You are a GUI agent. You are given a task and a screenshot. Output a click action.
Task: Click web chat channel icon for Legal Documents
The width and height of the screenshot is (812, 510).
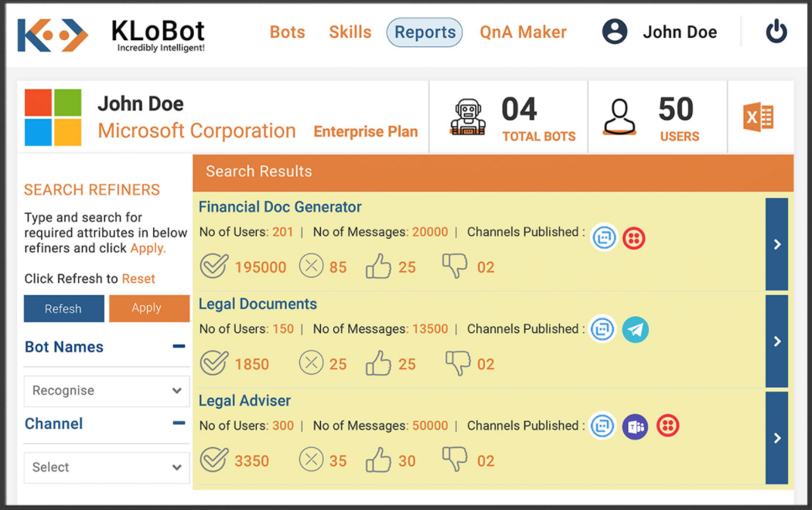(602, 329)
